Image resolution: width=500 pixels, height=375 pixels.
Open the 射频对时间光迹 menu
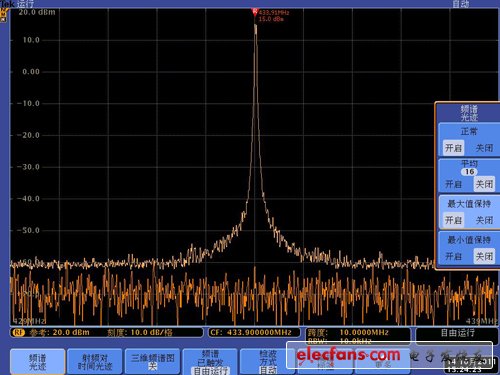tap(95, 362)
